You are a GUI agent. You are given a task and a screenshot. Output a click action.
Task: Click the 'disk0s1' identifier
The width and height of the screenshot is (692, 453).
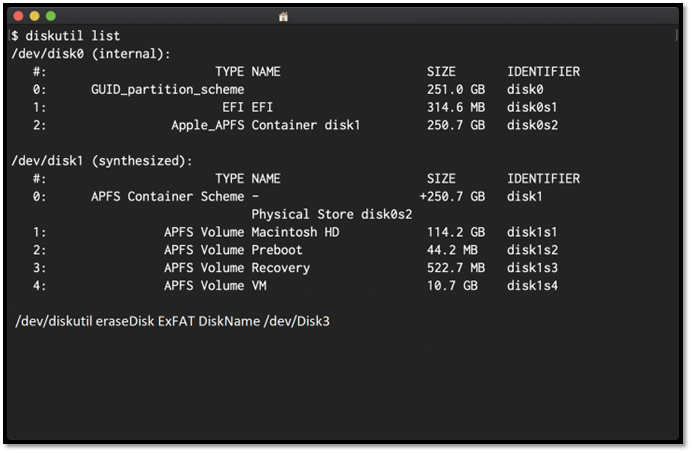532,108
